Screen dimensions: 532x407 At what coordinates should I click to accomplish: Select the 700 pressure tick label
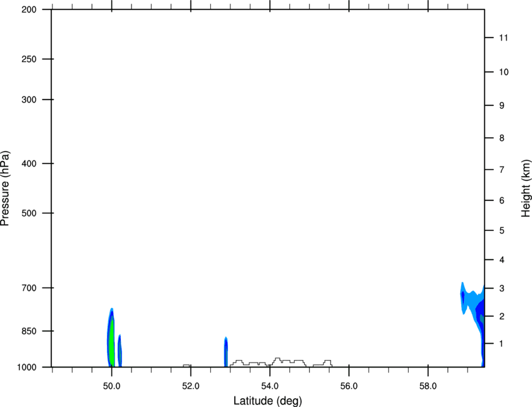tap(29, 288)
